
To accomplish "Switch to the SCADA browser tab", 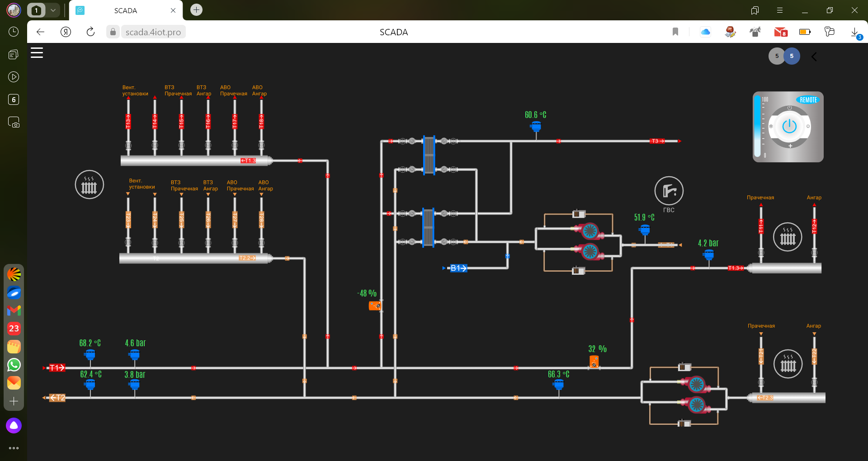I will pyautogui.click(x=126, y=10).
